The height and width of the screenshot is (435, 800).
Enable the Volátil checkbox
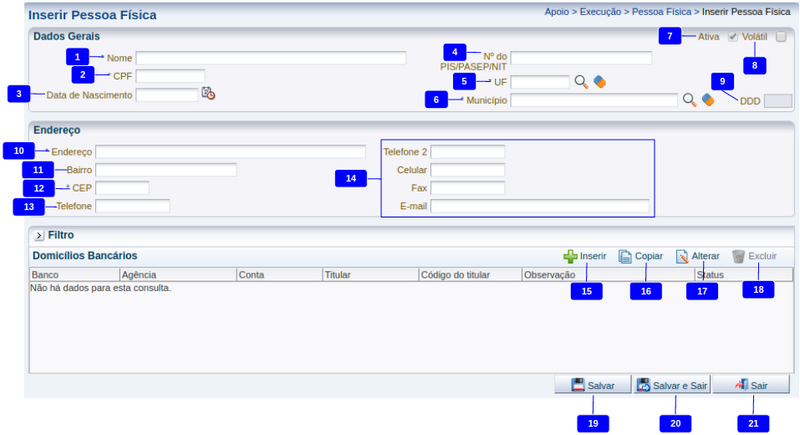coord(781,37)
